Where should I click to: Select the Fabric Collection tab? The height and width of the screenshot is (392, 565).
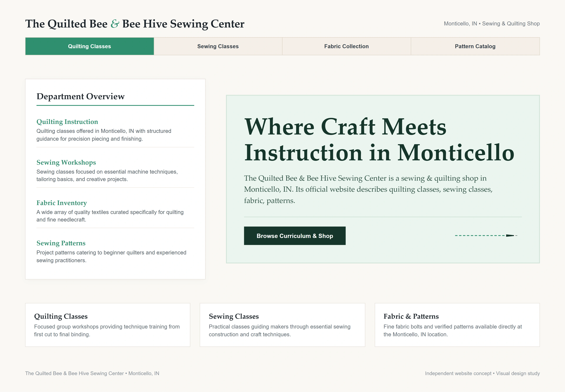[x=346, y=46]
